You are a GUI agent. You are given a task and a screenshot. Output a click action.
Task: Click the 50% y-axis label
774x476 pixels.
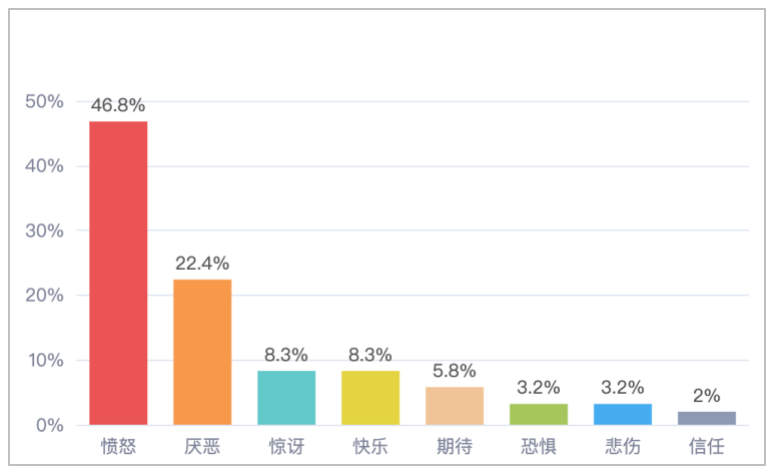[45, 101]
